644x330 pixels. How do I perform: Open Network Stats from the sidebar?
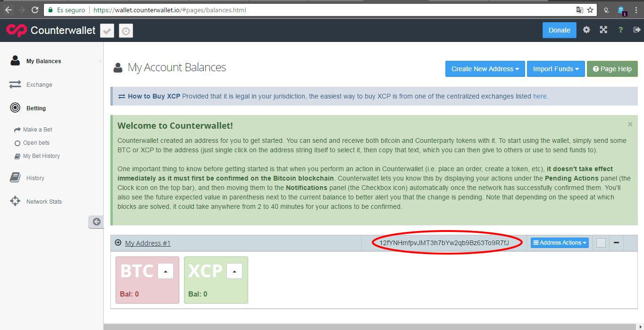point(44,202)
